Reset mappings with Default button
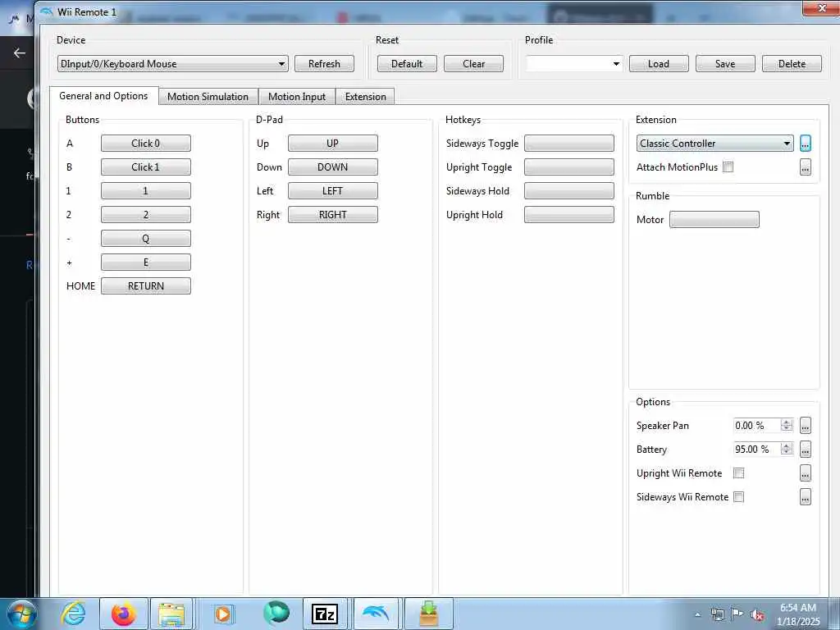 [x=407, y=64]
